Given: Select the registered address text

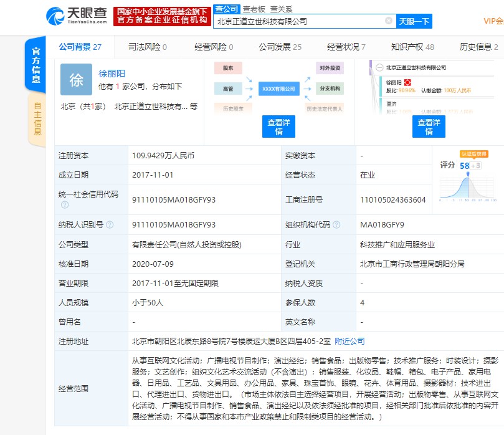Looking at the screenshot, I should 231,341.
